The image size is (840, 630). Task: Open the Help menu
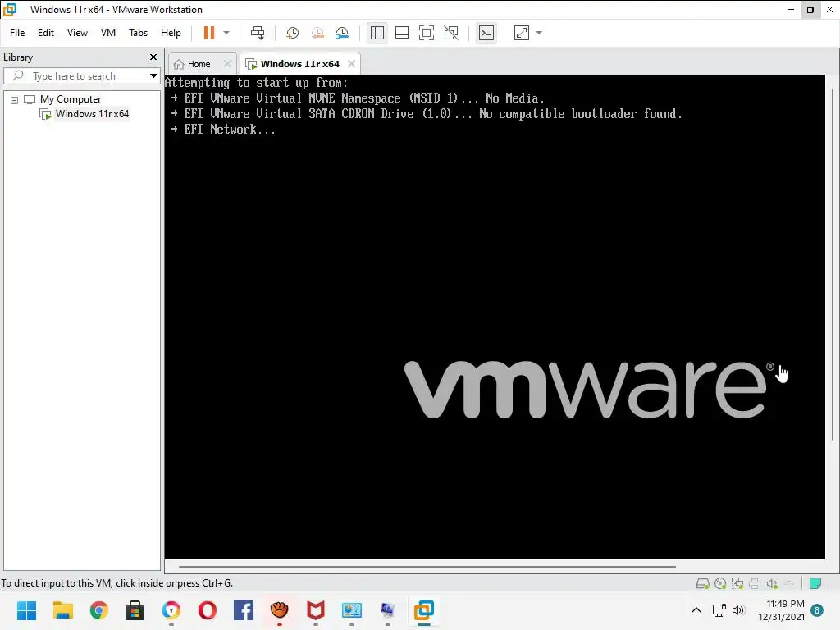pyautogui.click(x=171, y=33)
